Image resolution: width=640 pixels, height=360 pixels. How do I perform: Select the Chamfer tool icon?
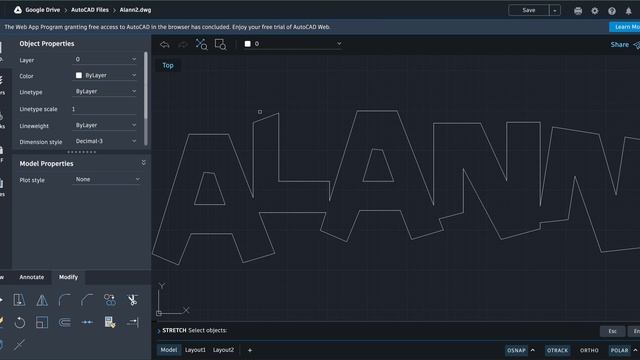point(87,300)
